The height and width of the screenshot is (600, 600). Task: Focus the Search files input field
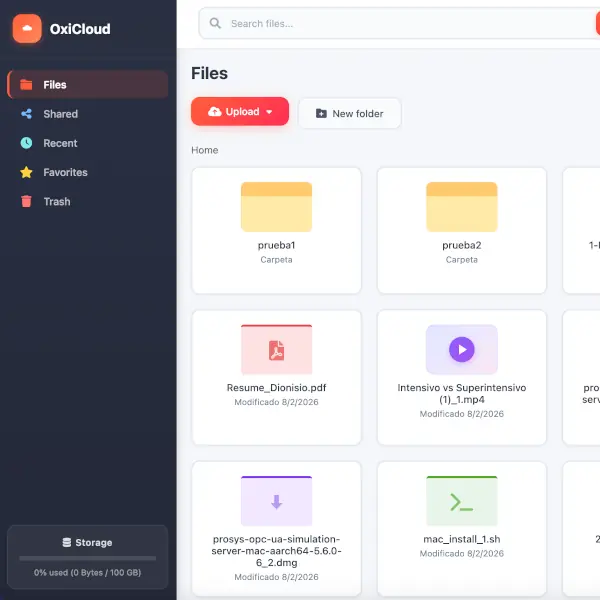point(400,24)
